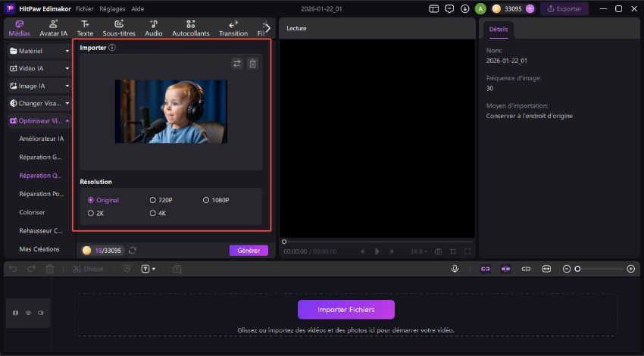Click the Importer info icon
This screenshot has height=356, width=644.
111,48
